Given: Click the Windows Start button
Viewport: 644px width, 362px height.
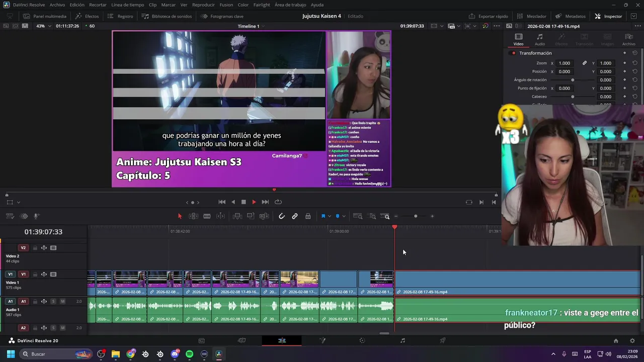Looking at the screenshot, I should coord(11,354).
